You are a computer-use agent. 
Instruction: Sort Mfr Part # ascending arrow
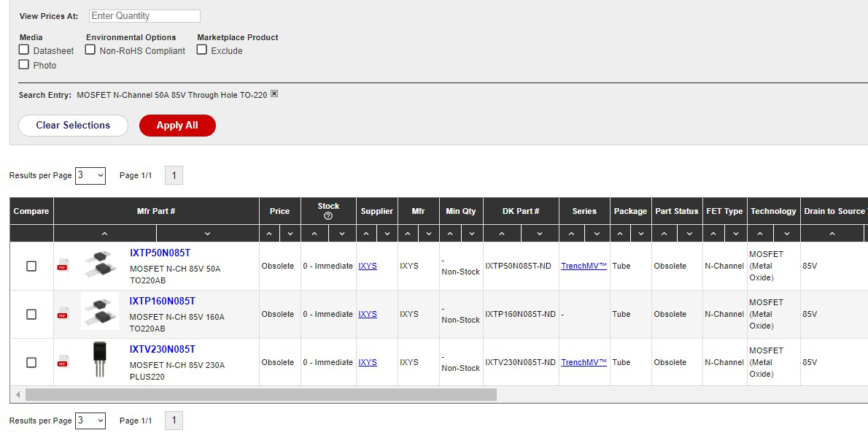click(104, 234)
